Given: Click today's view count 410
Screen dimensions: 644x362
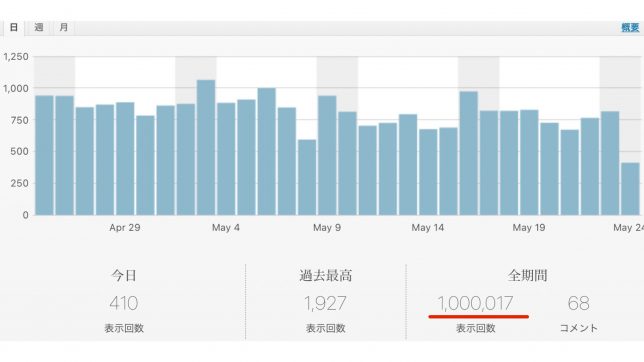Looking at the screenshot, I should pos(124,304).
